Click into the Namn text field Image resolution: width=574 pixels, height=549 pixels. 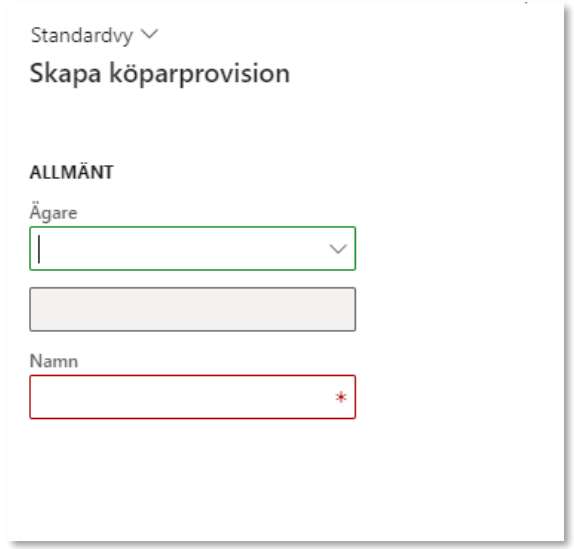193,397
